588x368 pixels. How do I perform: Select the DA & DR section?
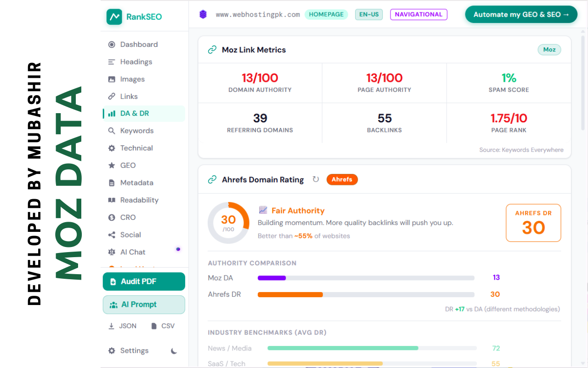coord(144,114)
